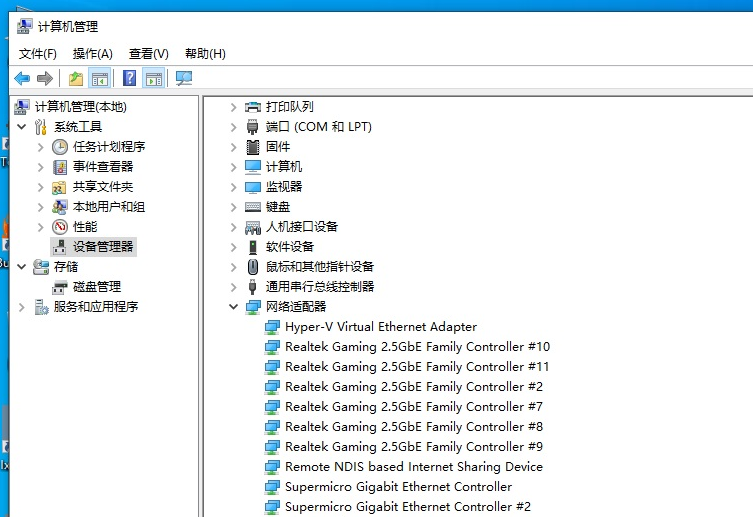Select Realtek Gaming 2.5GbE Family Controller #7

[413, 407]
